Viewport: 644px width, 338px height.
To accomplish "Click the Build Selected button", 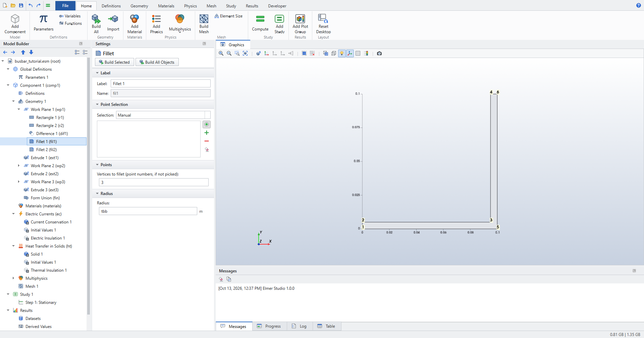I will pyautogui.click(x=114, y=62).
